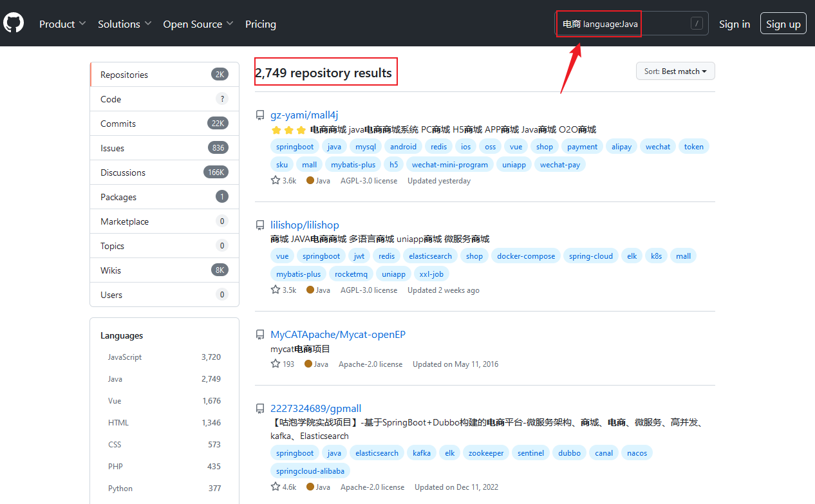Click repository icon beside gz-yami/mall4j
This screenshot has height=504, width=815.
click(x=260, y=116)
